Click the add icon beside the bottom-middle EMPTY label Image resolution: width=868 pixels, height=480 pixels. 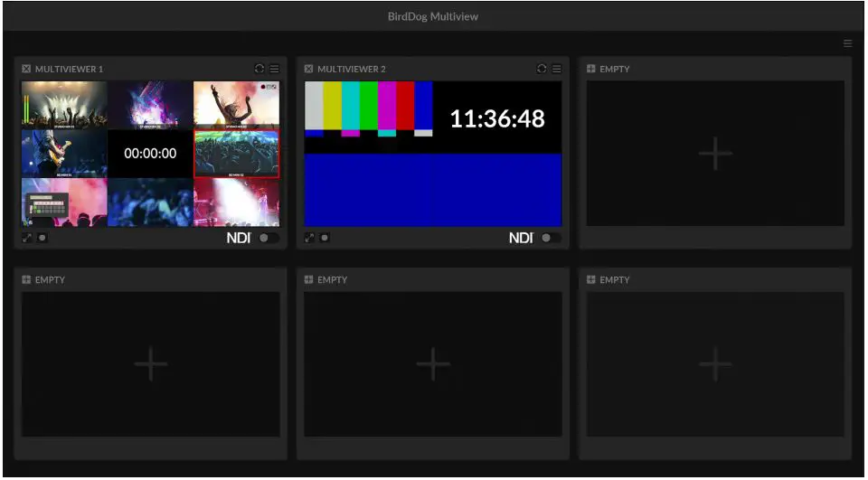(309, 279)
